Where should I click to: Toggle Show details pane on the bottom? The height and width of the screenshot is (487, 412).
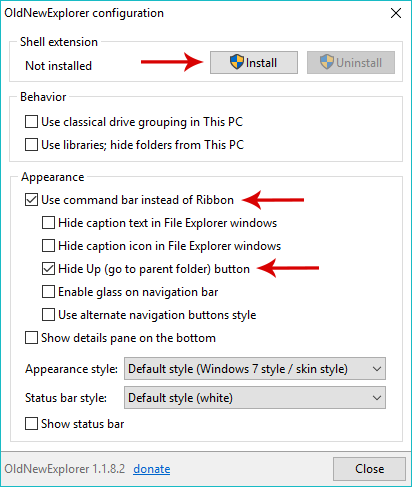(31, 338)
